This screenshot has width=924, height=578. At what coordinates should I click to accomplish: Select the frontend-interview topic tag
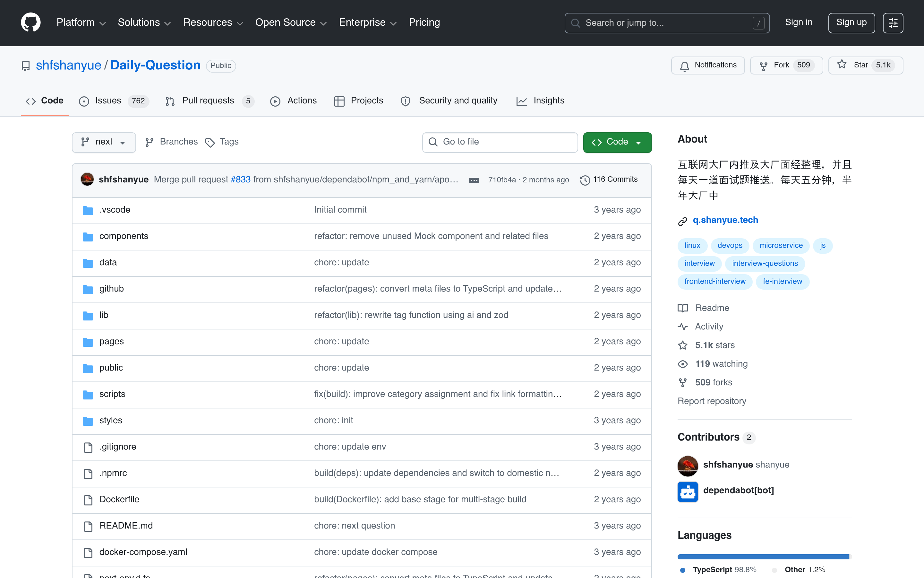pos(715,282)
